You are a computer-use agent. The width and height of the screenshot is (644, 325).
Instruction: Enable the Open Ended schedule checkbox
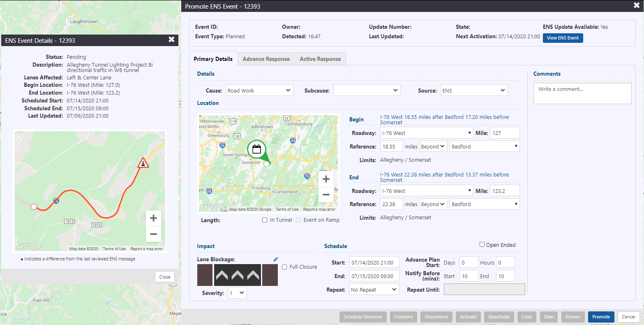(482, 244)
